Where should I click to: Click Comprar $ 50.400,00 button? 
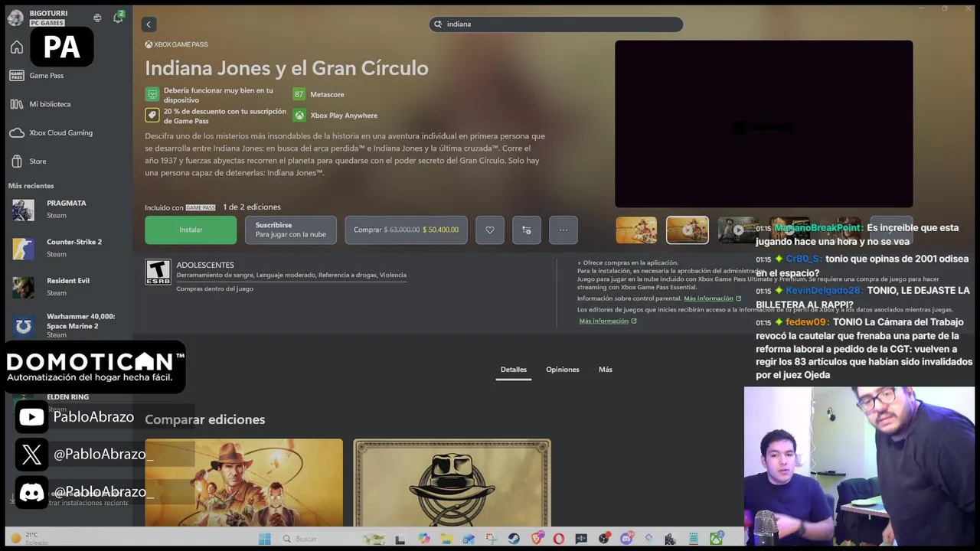tap(406, 230)
